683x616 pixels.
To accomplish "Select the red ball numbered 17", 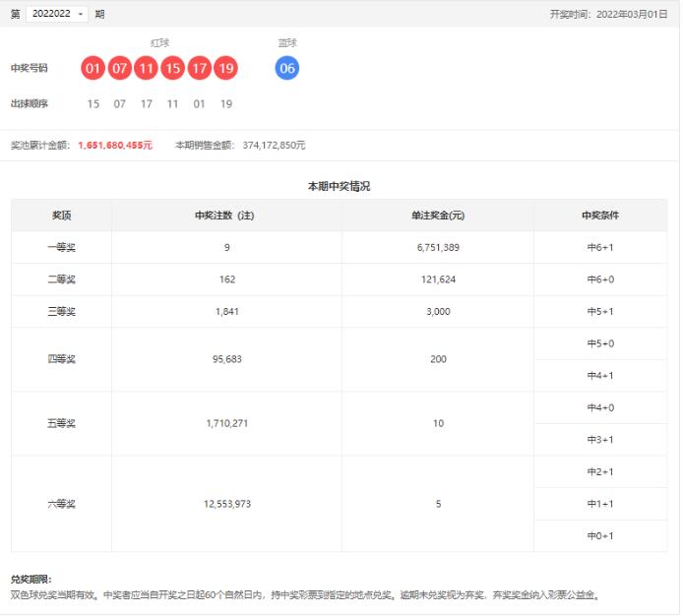I will (200, 68).
